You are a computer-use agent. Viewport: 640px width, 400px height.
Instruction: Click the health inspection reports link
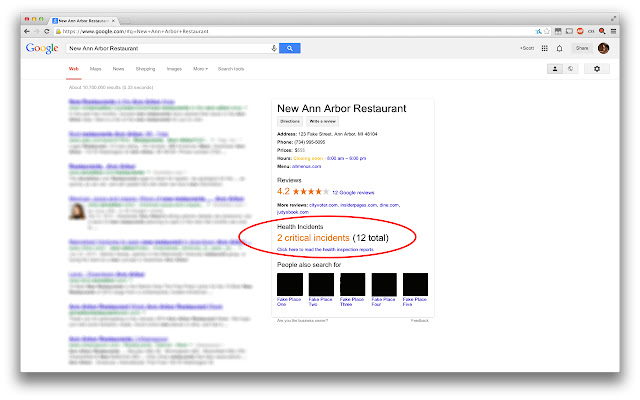[325, 249]
